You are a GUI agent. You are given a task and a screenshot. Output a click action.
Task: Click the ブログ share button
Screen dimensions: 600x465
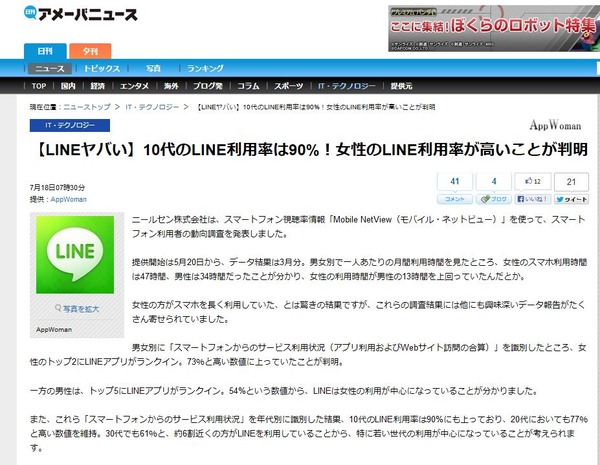(494, 199)
